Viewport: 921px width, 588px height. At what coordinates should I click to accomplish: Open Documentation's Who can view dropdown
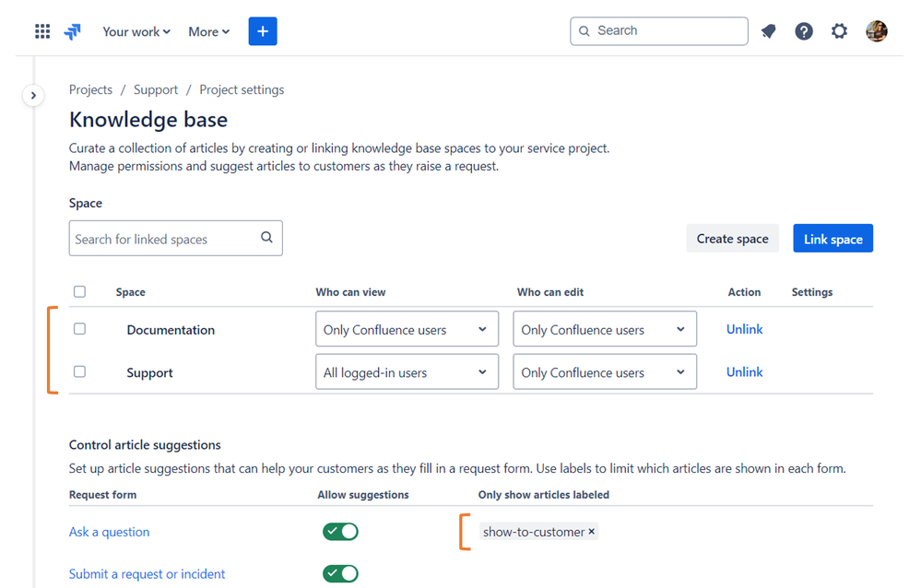407,329
